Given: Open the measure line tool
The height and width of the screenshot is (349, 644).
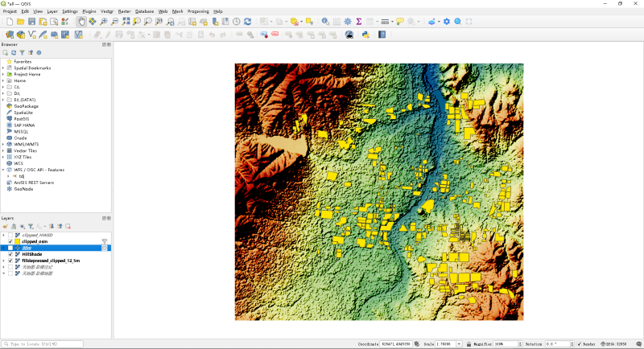Looking at the screenshot, I should [x=385, y=22].
